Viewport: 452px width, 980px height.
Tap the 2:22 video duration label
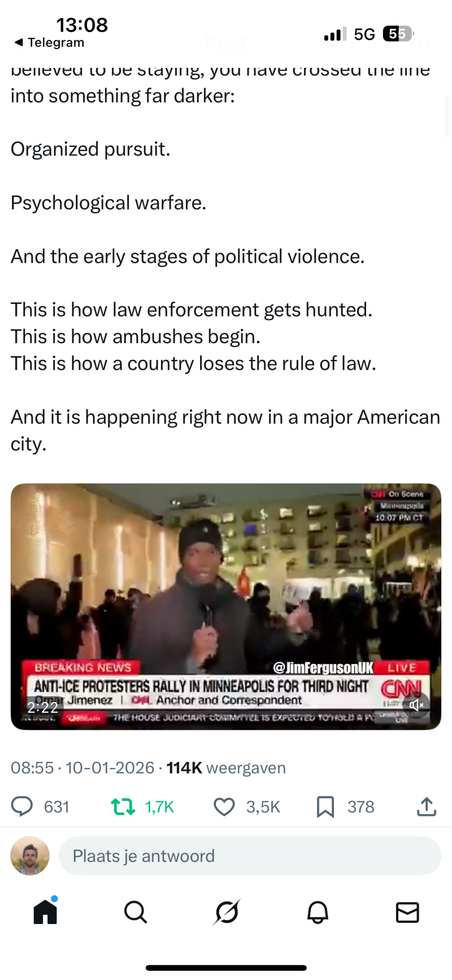(43, 708)
